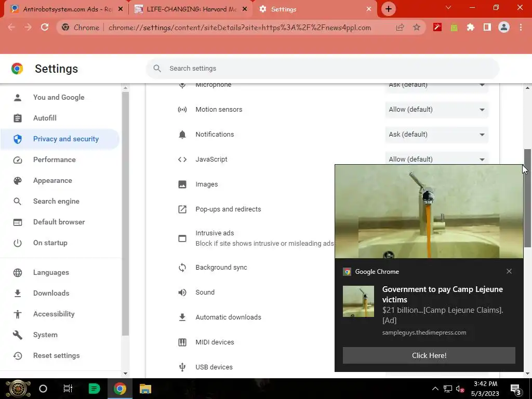Open Search engine settings section
532x399 pixels.
pos(60,201)
